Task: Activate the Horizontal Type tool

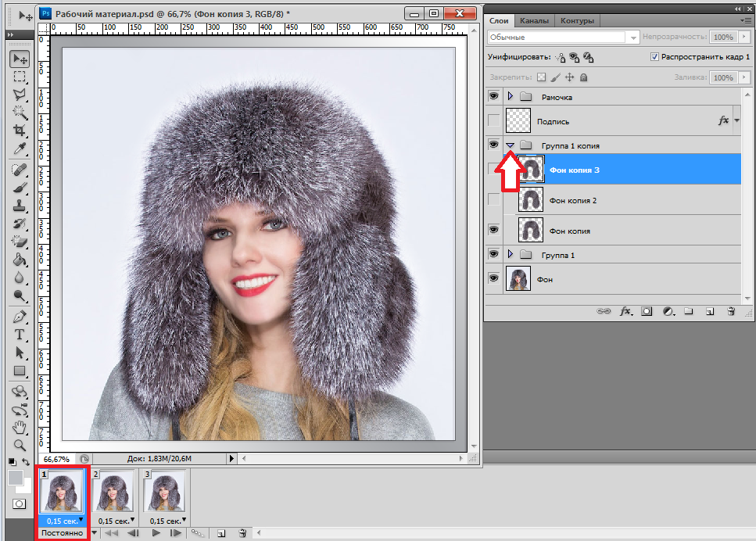Action: 20,335
